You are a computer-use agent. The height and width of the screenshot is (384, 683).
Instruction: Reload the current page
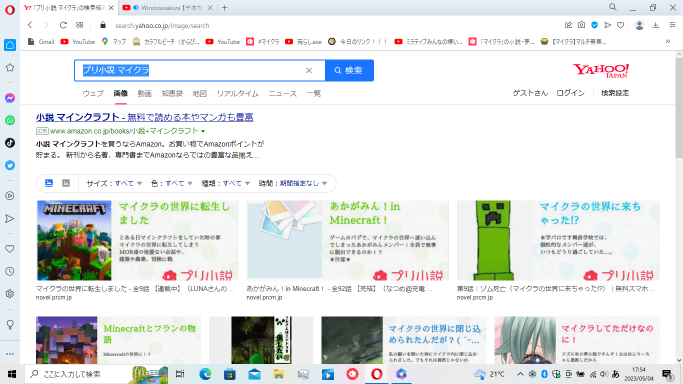coord(63,25)
